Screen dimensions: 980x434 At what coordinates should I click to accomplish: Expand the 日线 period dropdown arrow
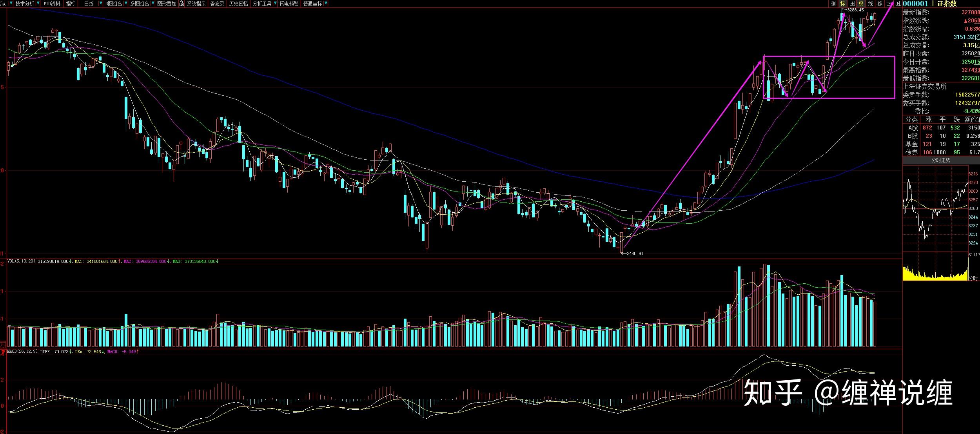(x=101, y=3)
